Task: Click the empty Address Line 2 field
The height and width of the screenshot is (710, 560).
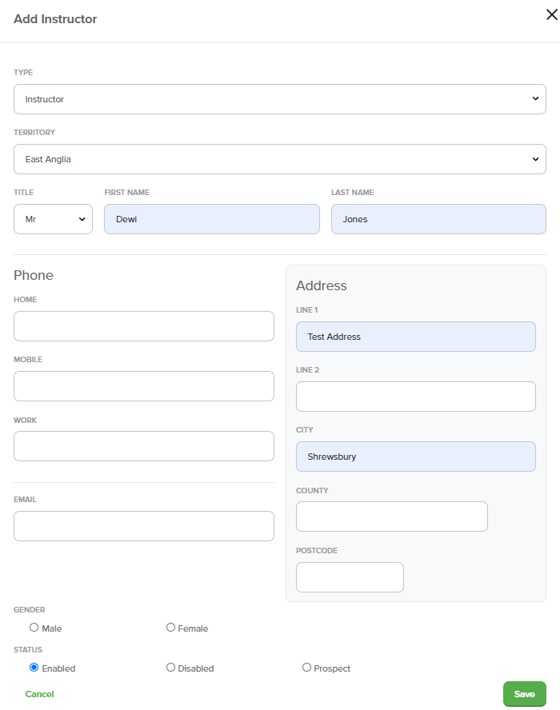Action: pos(416,397)
